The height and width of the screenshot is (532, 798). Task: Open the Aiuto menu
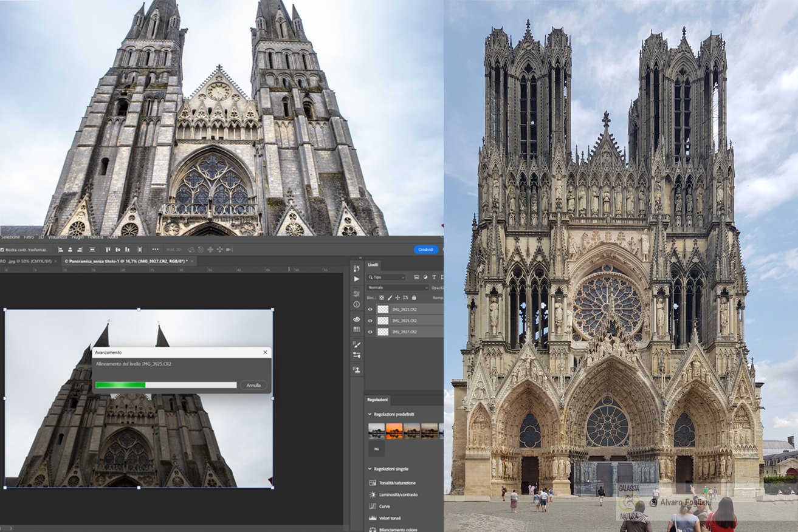point(113,237)
